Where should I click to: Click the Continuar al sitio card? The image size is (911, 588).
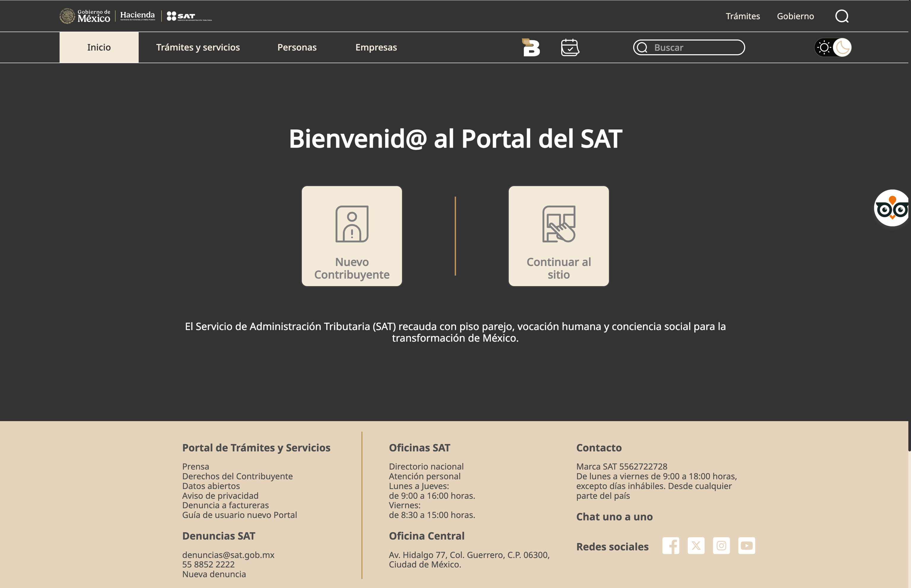coord(558,236)
